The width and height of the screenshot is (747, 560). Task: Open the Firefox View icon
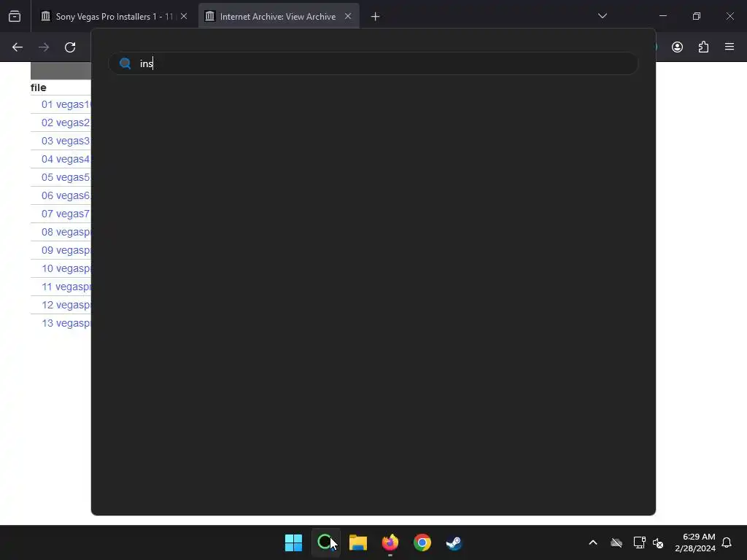15,16
